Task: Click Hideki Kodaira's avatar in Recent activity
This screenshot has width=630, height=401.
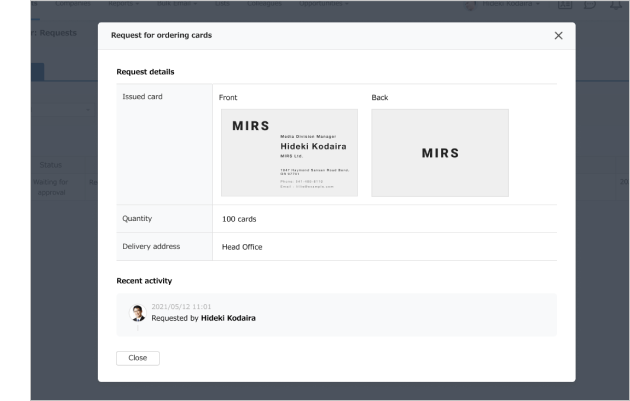Action: [x=138, y=313]
